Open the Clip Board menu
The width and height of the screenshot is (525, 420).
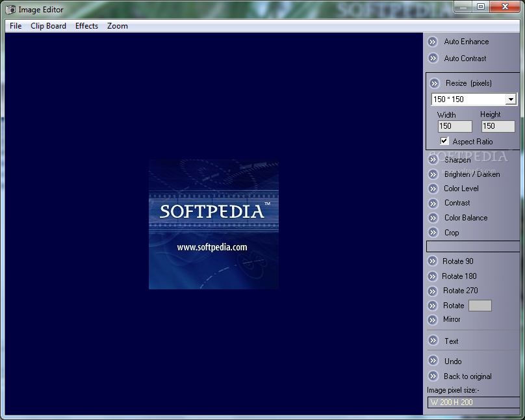click(x=48, y=26)
